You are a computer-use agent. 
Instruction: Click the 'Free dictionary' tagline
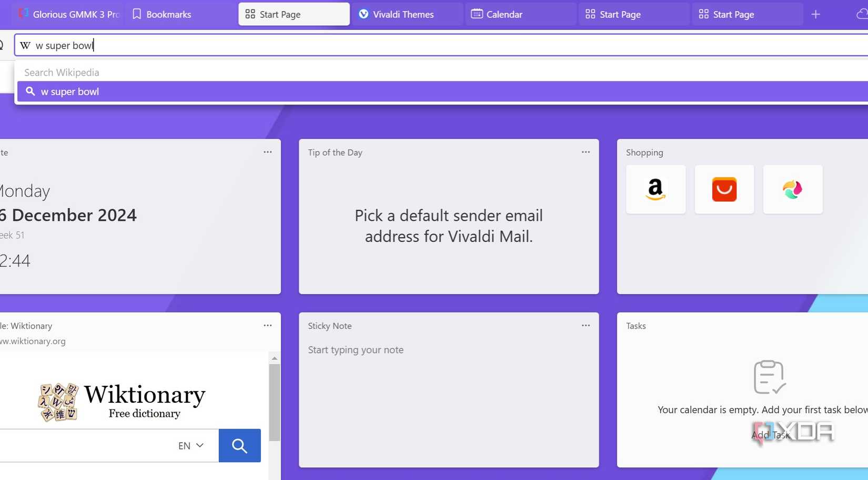(144, 414)
